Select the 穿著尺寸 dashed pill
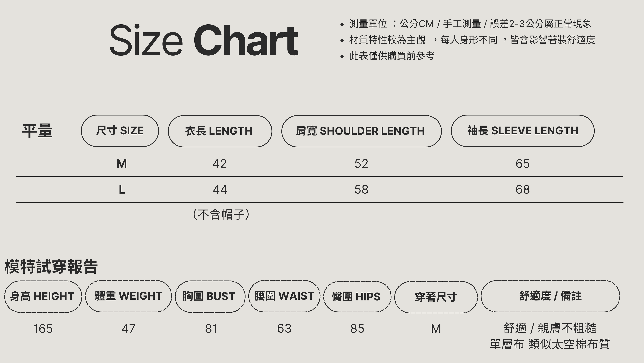The width and height of the screenshot is (644, 363). [x=436, y=297]
